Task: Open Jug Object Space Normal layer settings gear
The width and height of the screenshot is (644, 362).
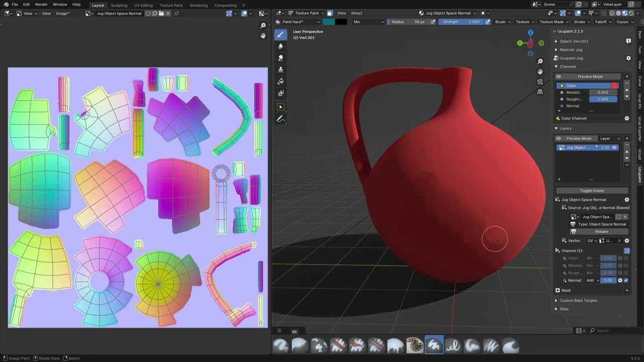Action: [x=627, y=200]
